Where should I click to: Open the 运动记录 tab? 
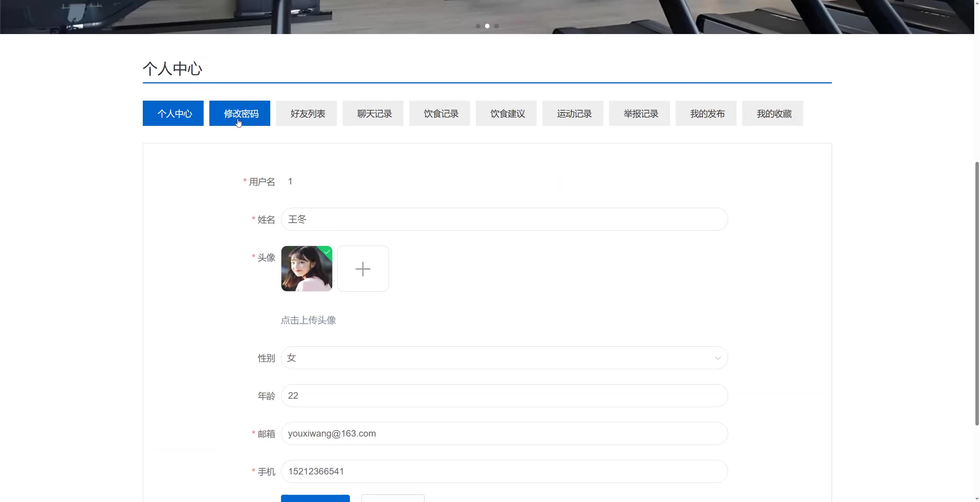click(573, 113)
